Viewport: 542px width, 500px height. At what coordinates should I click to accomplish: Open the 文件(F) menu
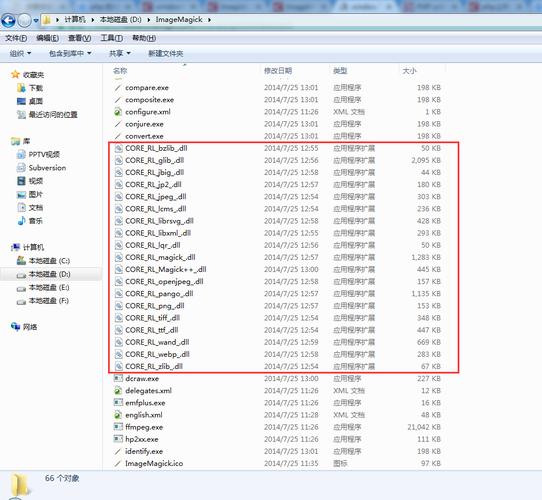click(16, 38)
